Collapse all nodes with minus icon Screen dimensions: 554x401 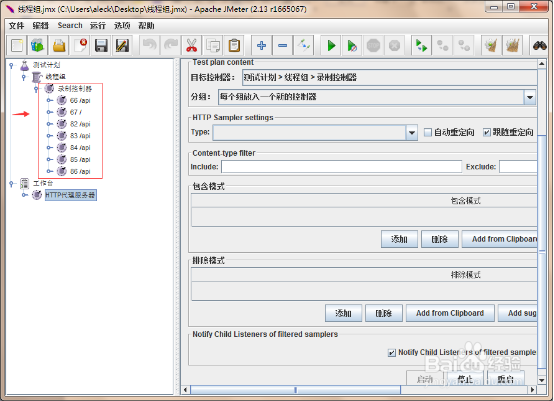coord(283,46)
